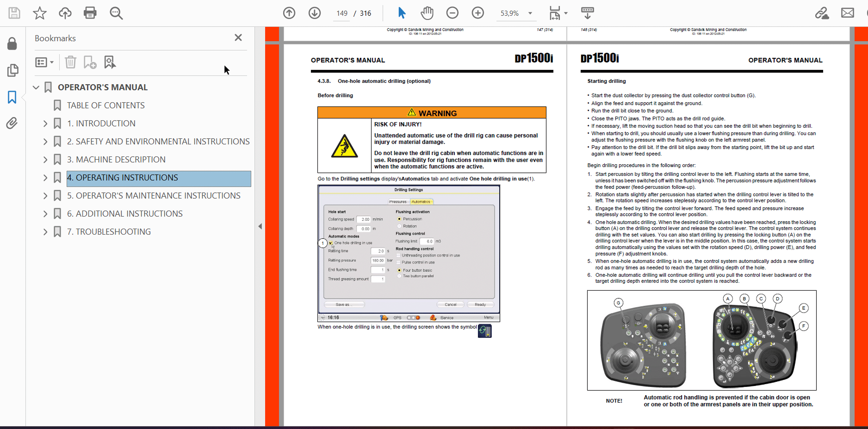The width and height of the screenshot is (868, 429).
Task: Click the bookmark icon beside TABLE OF CONTENTS
Action: pyautogui.click(x=57, y=106)
